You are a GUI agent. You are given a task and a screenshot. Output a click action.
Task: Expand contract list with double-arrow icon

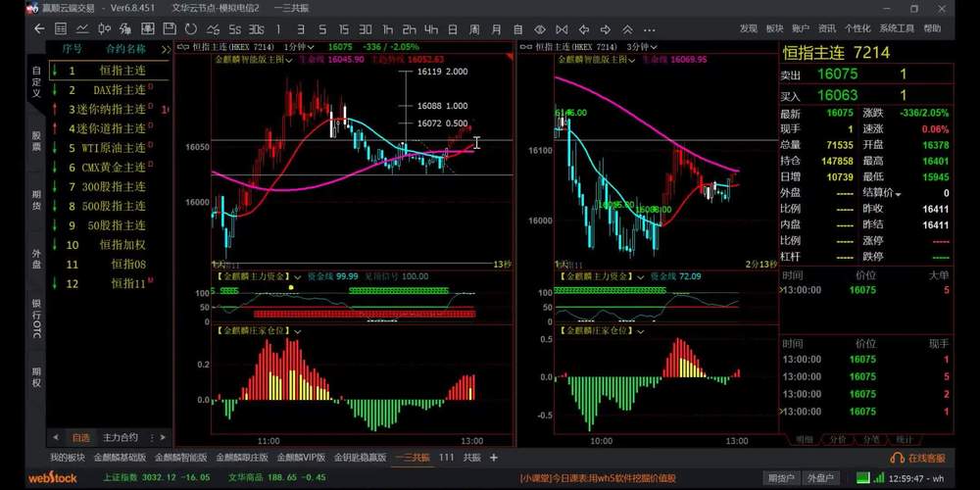167,48
